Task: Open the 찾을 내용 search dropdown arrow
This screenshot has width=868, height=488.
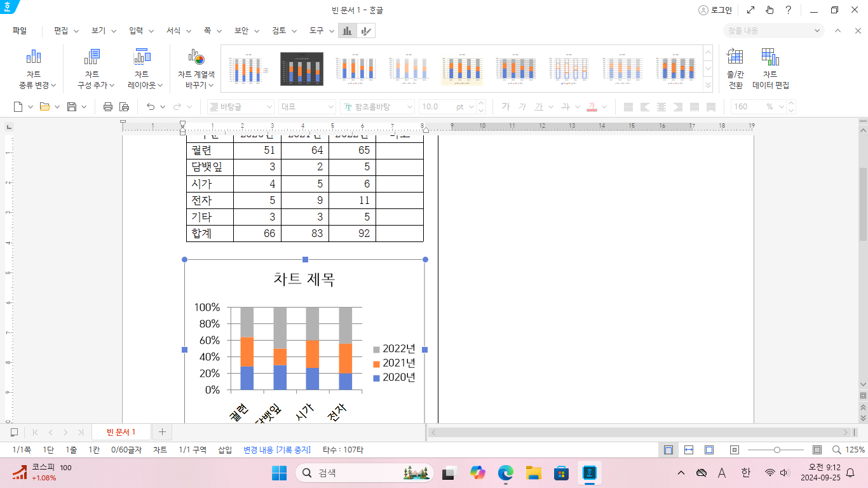Action: (x=817, y=30)
